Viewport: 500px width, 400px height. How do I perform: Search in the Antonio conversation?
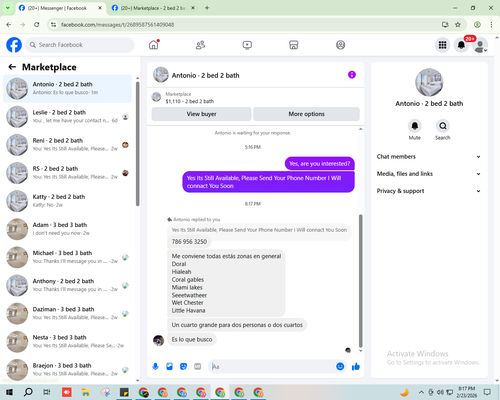(x=443, y=126)
